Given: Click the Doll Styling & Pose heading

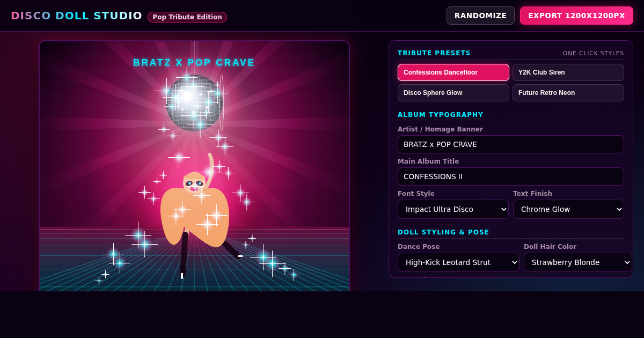Looking at the screenshot, I should tap(443, 232).
